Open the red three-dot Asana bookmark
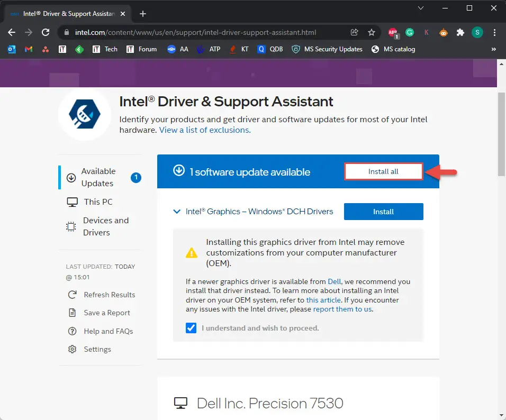The height and width of the screenshot is (420, 506). 46,49
